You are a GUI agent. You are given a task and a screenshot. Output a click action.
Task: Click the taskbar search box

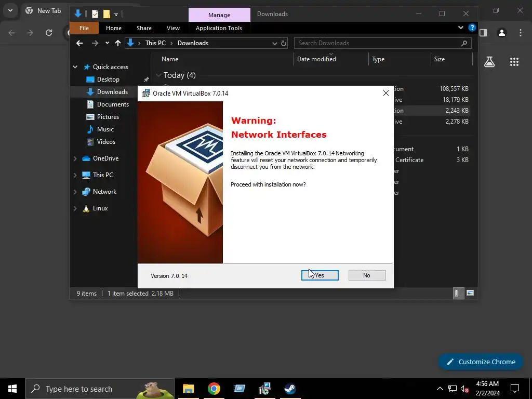[100, 389]
